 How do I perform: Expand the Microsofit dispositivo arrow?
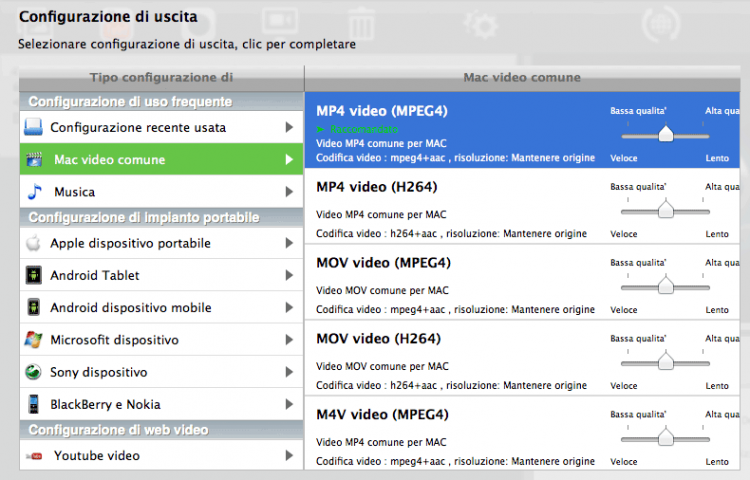point(289,339)
